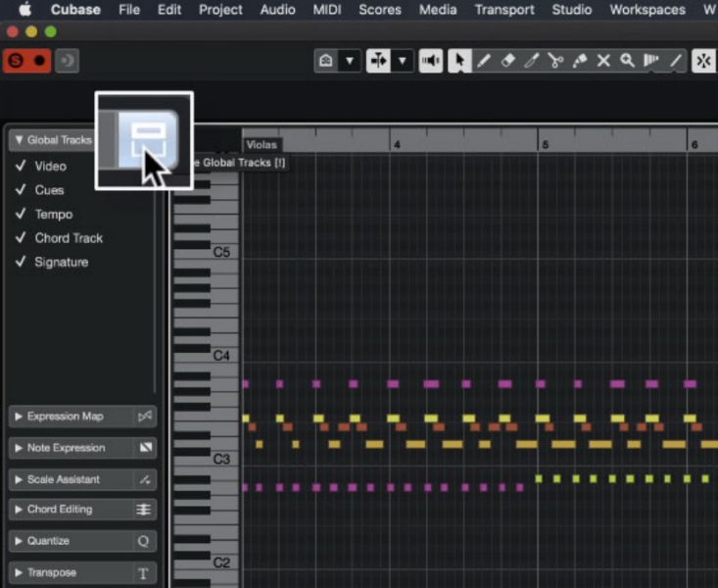Open the Edit menu
This screenshot has height=588, width=718.
[169, 10]
